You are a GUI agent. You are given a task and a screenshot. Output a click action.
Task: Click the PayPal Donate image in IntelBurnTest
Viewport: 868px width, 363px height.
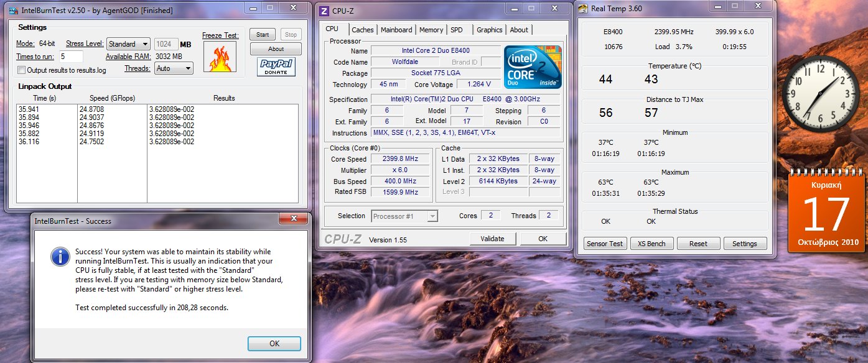[x=276, y=67]
